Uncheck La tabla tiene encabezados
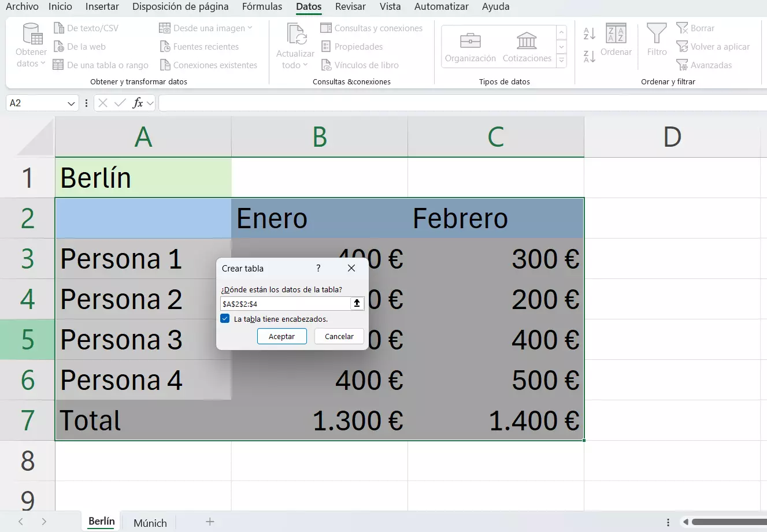Image resolution: width=767 pixels, height=532 pixels. pyautogui.click(x=224, y=318)
